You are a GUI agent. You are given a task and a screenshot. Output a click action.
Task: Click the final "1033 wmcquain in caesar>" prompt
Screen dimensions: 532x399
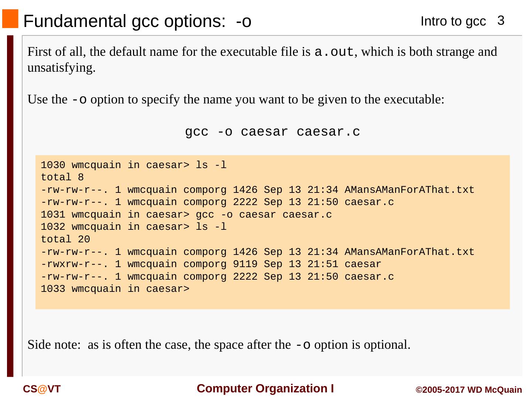(x=115, y=289)
